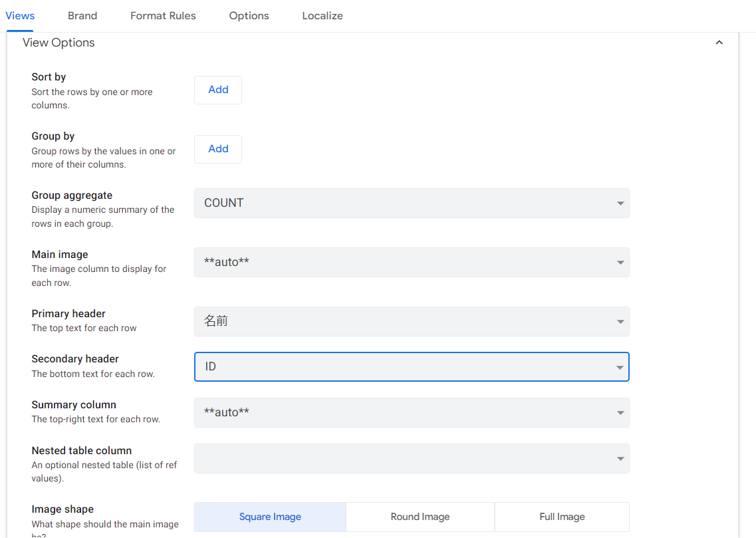
Task: Click Add button for Group by
Action: pos(218,149)
